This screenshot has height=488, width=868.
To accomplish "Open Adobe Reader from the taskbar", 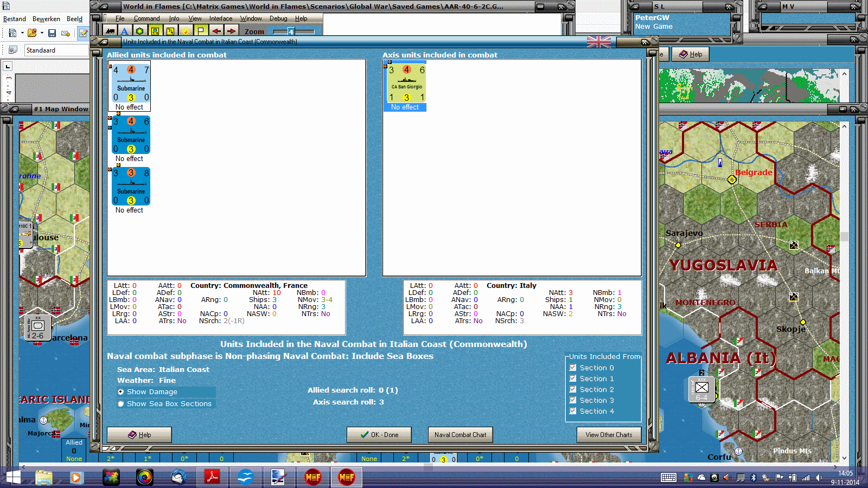I will pyautogui.click(x=212, y=477).
